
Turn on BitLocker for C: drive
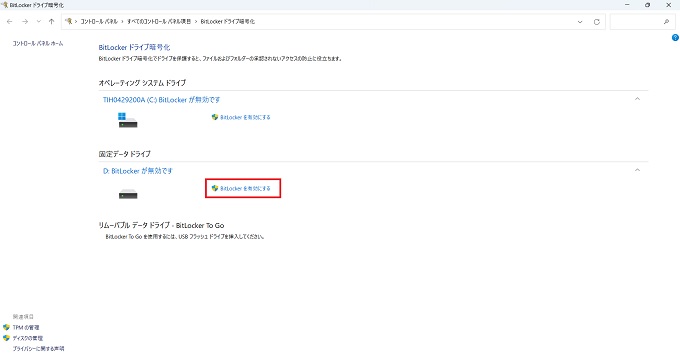tap(245, 117)
